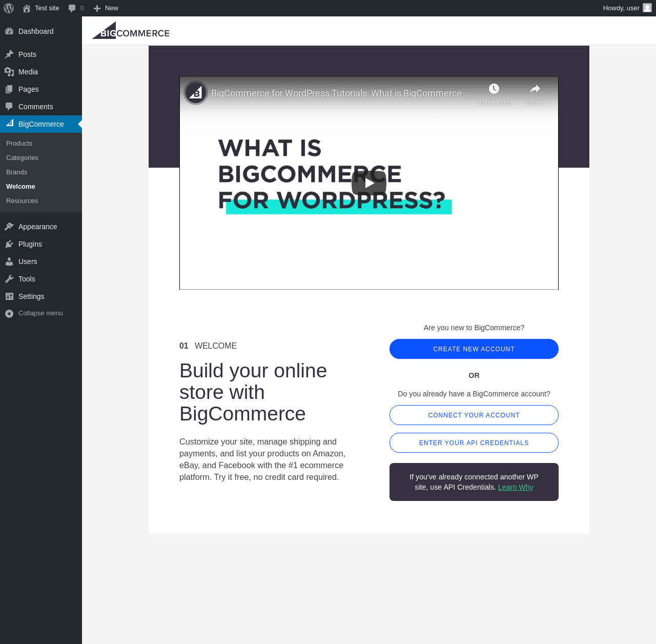Click the Media library icon
656x644 pixels.
[9, 72]
